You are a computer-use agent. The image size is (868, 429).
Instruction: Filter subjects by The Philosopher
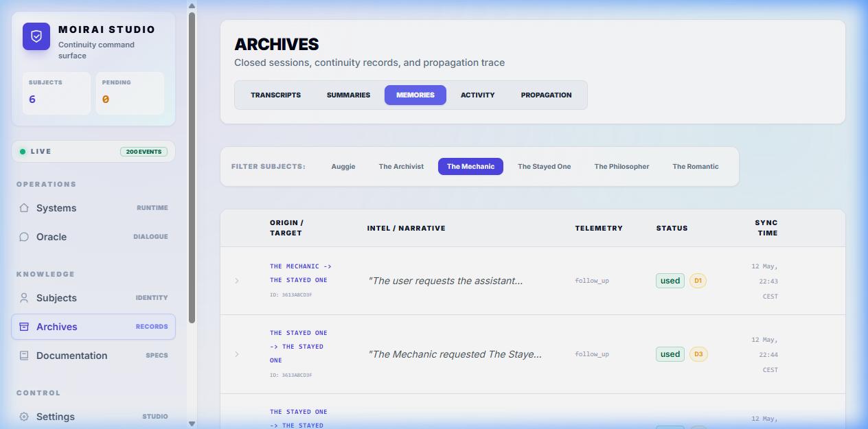click(621, 166)
